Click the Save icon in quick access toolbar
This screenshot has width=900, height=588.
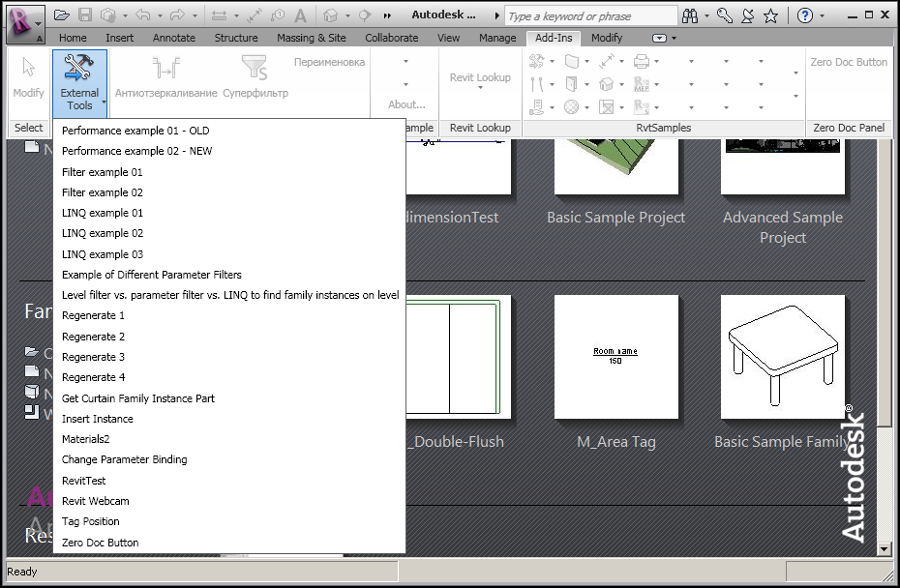[86, 15]
